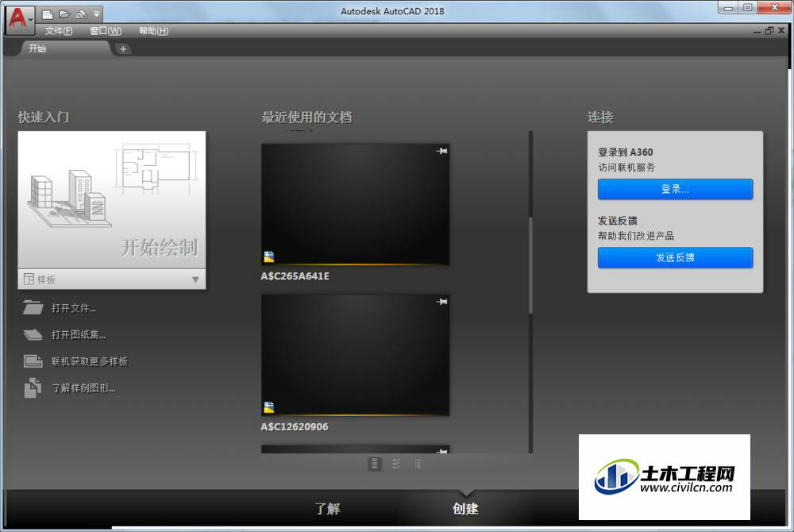794x532 pixels.
Task: Select the 开始 tab
Action: tap(64, 48)
